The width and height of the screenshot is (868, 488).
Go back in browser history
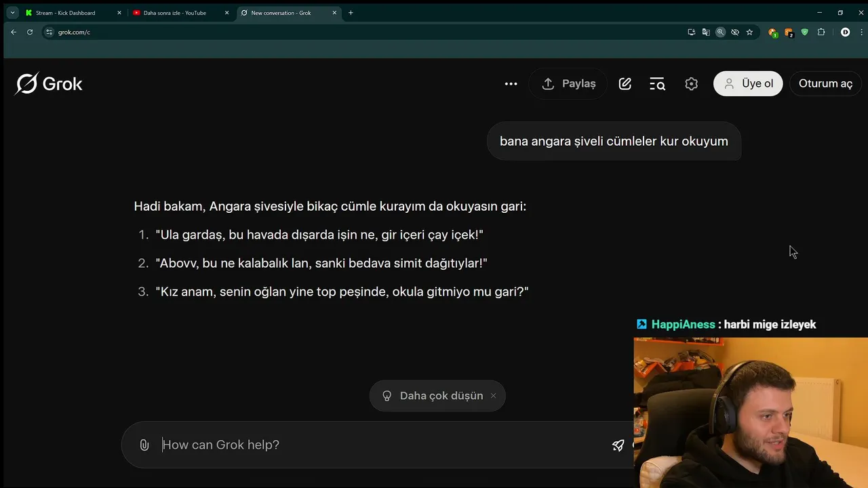pyautogui.click(x=14, y=32)
